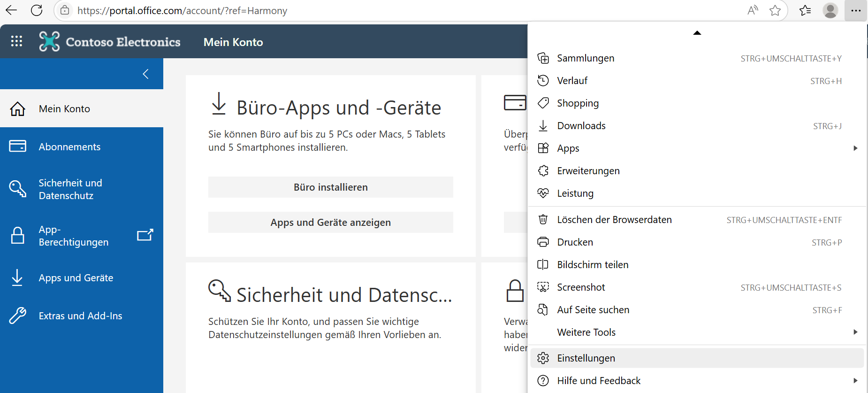The height and width of the screenshot is (393, 868).
Task: Click the external link icon by App-Berechtigungen
Action: pos(145,235)
